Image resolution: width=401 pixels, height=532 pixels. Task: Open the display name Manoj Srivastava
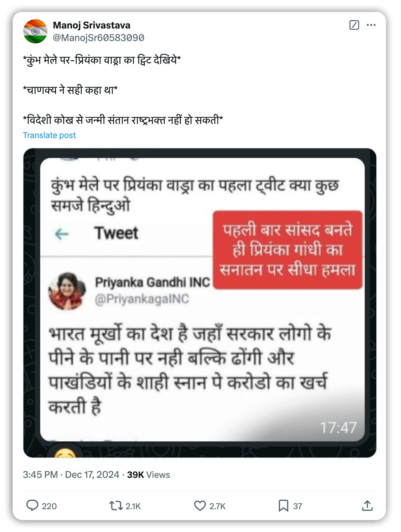point(92,25)
